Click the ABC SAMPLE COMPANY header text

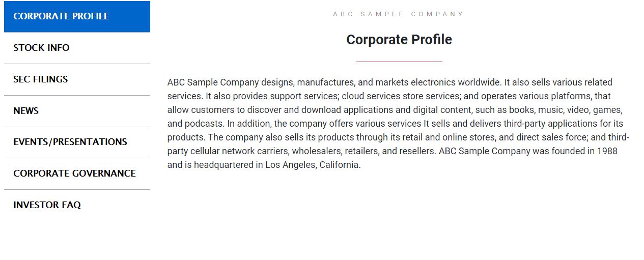pyautogui.click(x=399, y=14)
